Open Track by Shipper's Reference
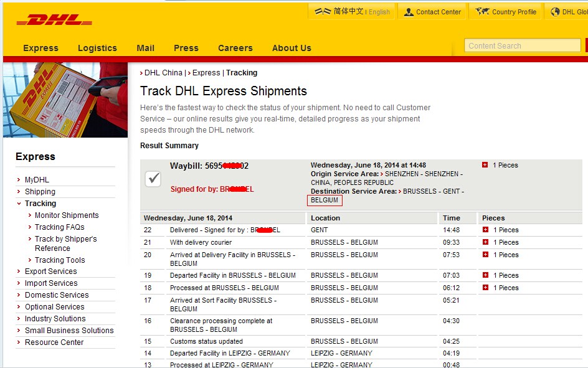This screenshot has height=368, width=588. (65, 243)
